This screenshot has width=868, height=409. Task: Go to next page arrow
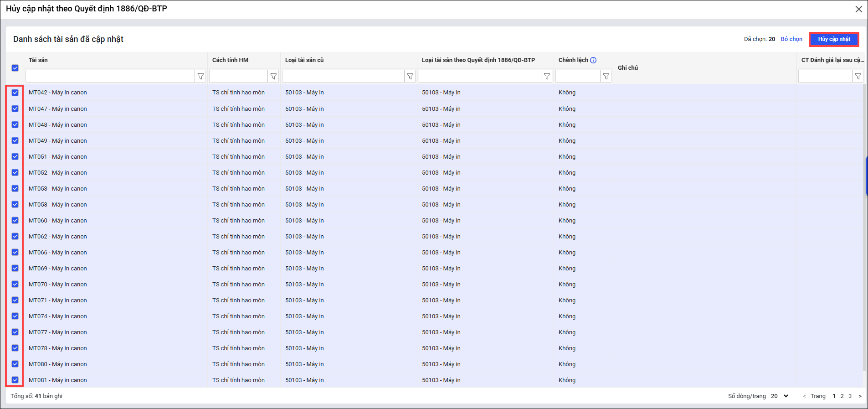[x=860, y=396]
